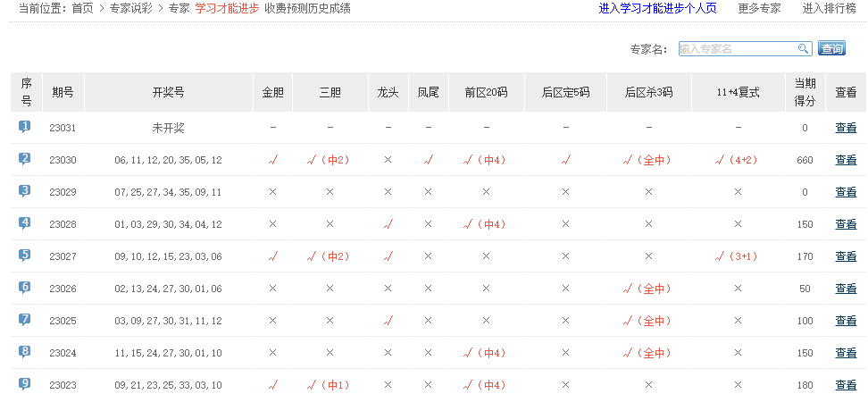
Task: Click the number 2 row badge icon
Action: [25, 159]
